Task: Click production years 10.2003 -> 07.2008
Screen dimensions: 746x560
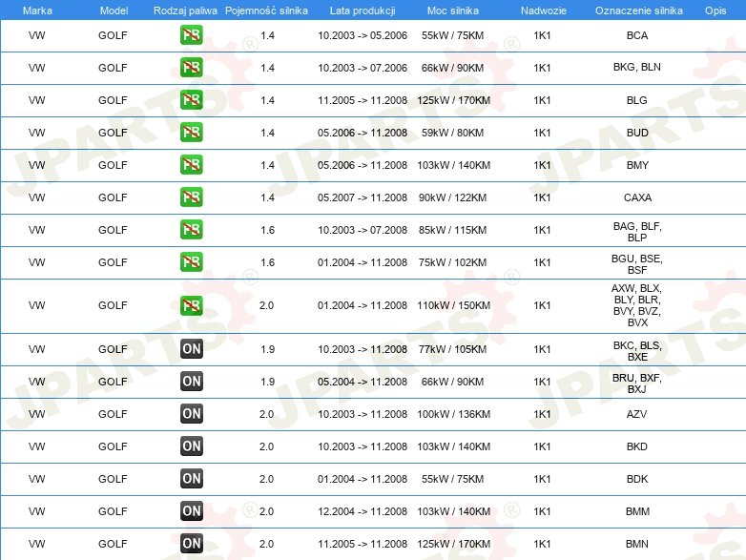Action: pyautogui.click(x=363, y=230)
